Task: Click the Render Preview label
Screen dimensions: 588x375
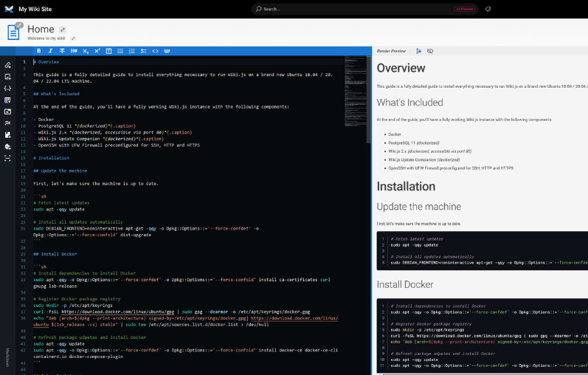Action: point(391,51)
